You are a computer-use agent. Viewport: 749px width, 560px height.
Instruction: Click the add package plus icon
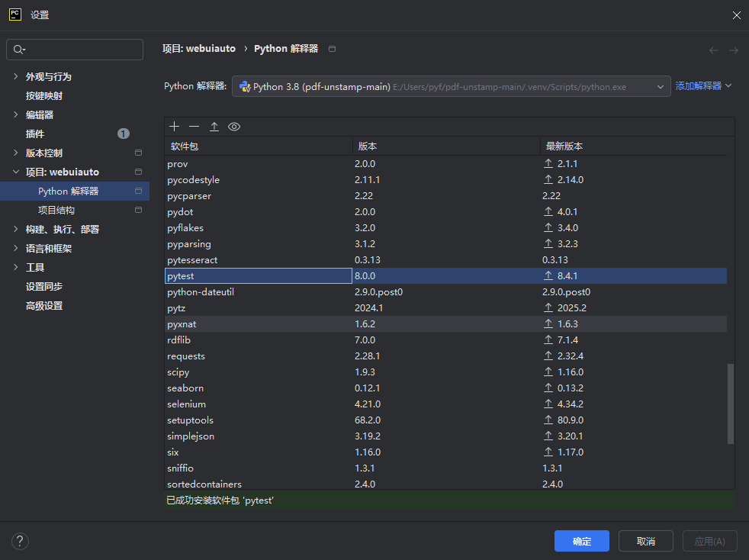[x=175, y=127]
